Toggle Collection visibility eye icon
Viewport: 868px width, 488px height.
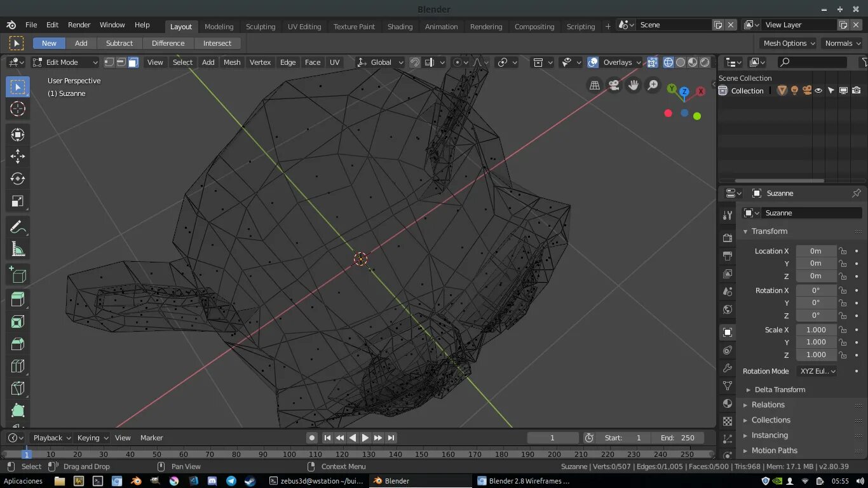pyautogui.click(x=818, y=91)
